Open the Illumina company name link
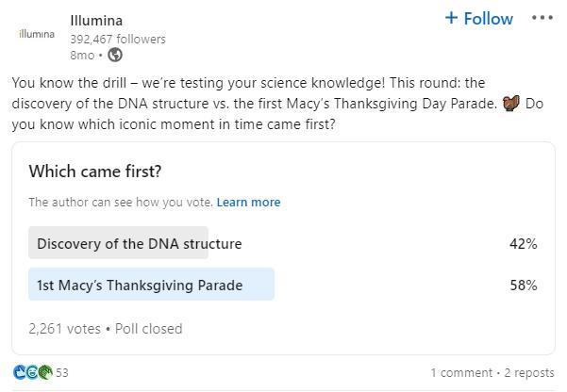Viewport: 567px width, 392px height. [x=96, y=20]
